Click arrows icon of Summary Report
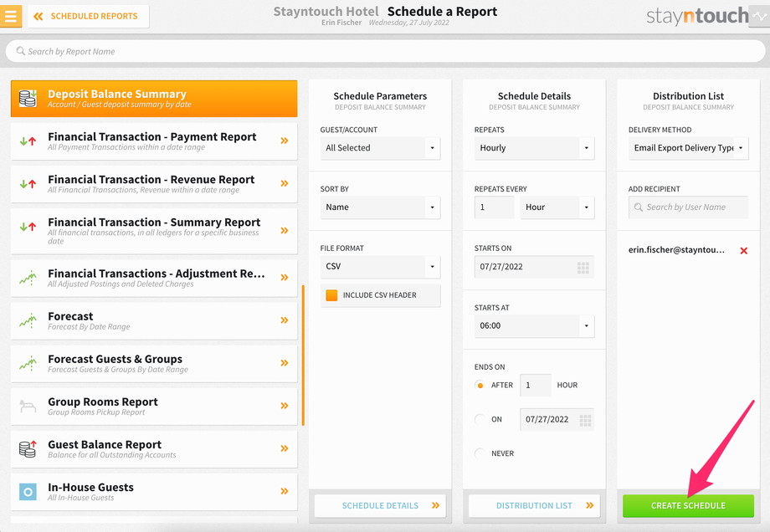 [x=28, y=227]
